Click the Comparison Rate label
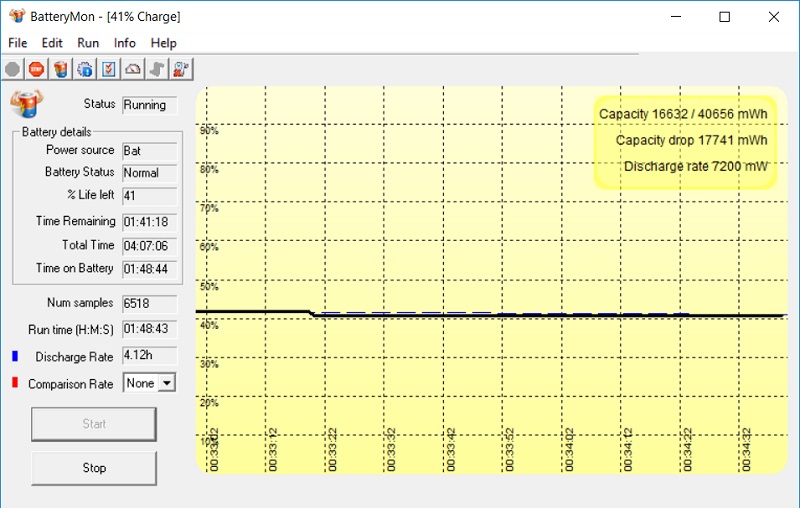 pyautogui.click(x=70, y=384)
